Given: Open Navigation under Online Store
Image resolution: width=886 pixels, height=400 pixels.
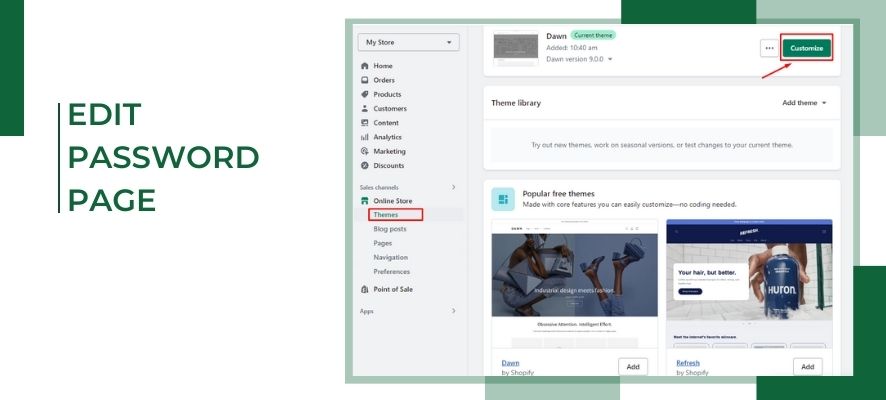Looking at the screenshot, I should (390, 257).
